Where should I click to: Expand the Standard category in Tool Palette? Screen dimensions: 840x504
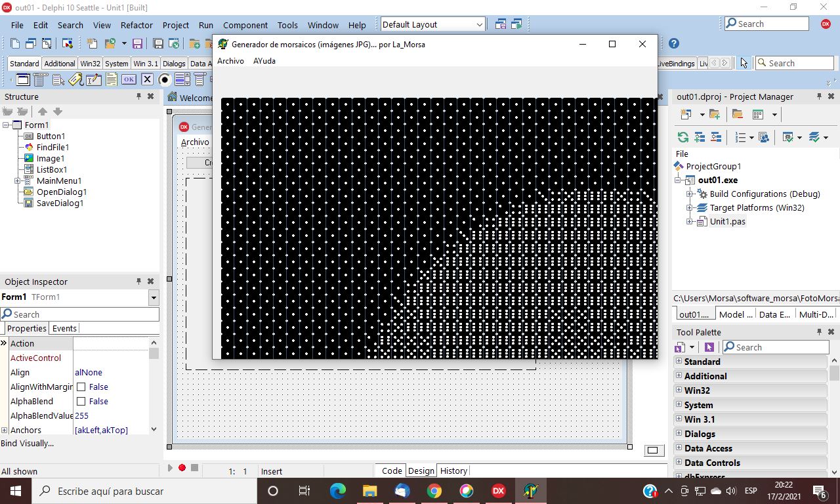point(679,362)
